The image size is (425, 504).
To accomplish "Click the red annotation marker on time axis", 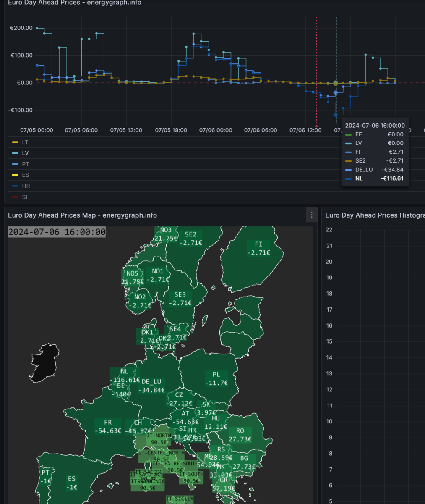I will [317, 125].
